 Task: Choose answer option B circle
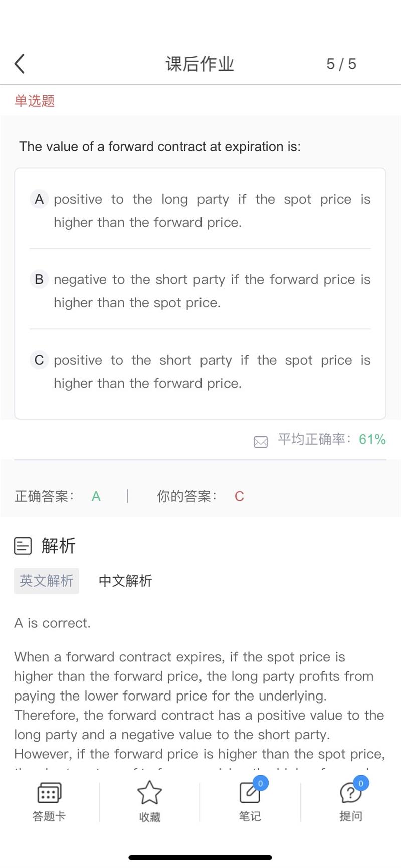pos(39,279)
